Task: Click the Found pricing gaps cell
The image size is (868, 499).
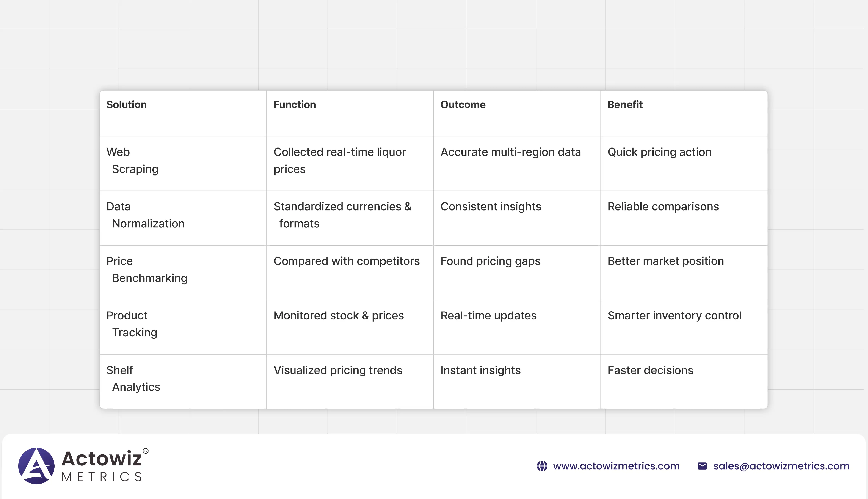Action: pyautogui.click(x=490, y=261)
